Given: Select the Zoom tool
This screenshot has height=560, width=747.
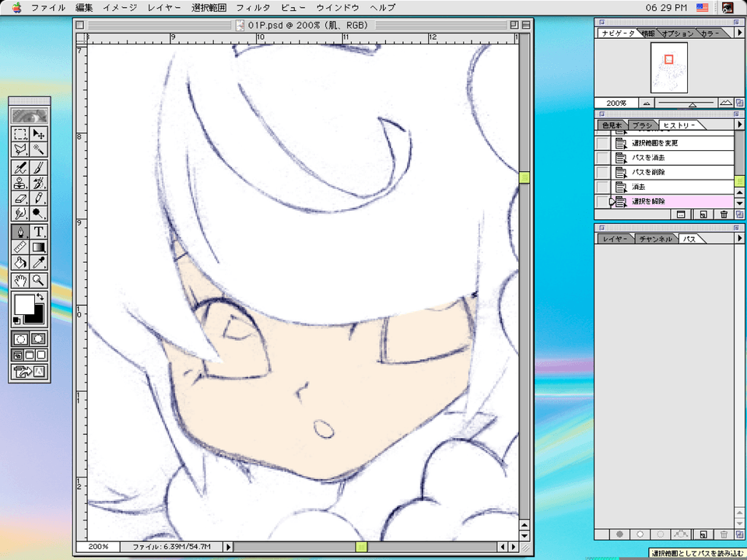Looking at the screenshot, I should pyautogui.click(x=37, y=280).
